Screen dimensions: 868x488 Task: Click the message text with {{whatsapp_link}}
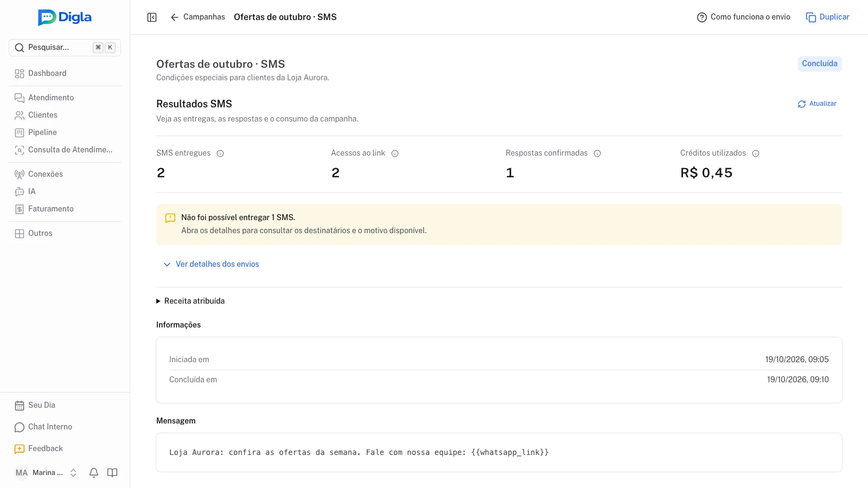359,452
